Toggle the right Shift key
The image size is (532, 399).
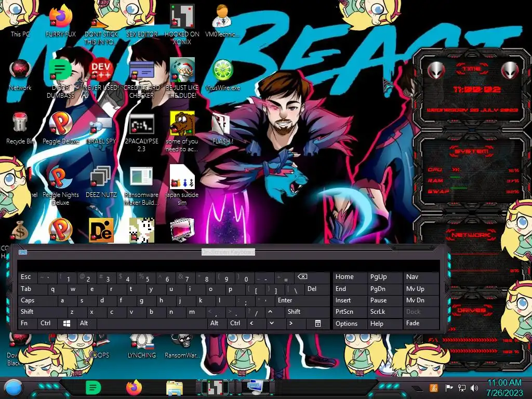click(x=308, y=312)
